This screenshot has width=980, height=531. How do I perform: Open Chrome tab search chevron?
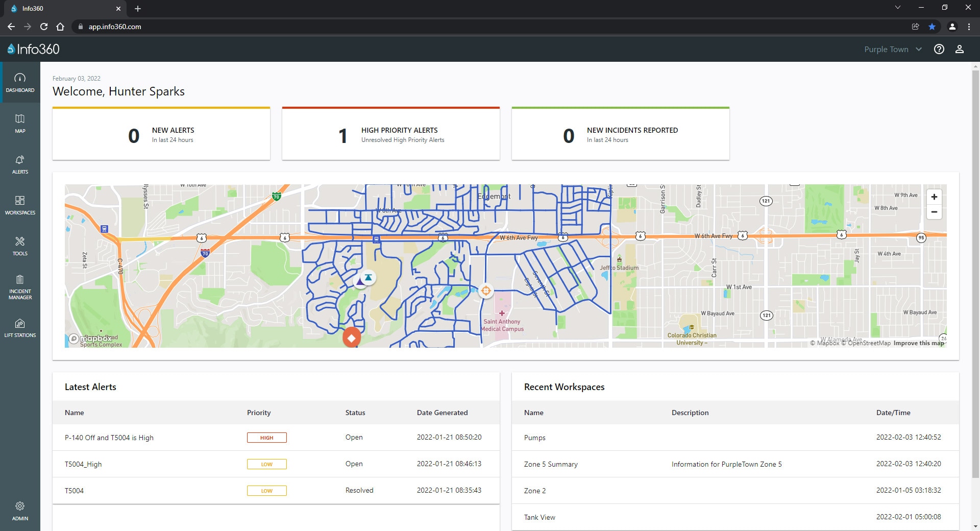click(897, 8)
